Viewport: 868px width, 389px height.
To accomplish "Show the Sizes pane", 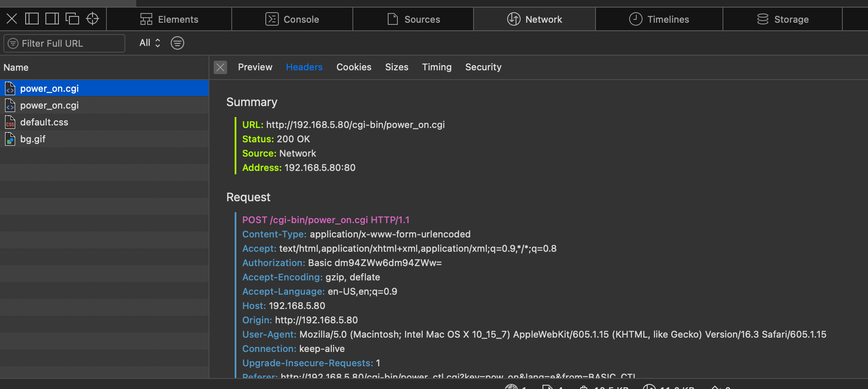I will point(397,67).
